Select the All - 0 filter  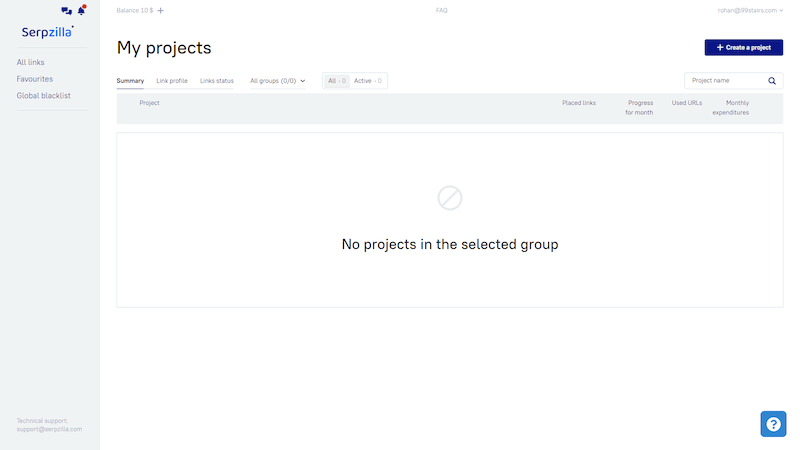(x=337, y=81)
